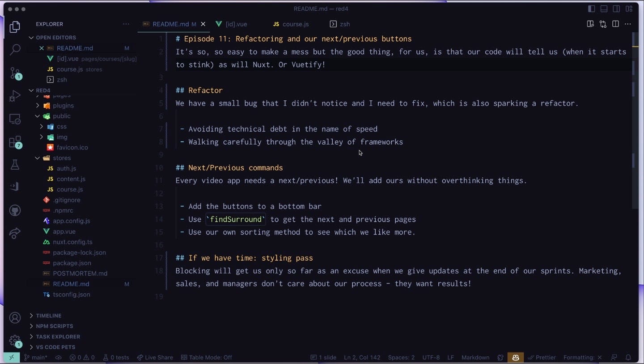Click the GitHub Copilot icon in status bar
The height and width of the screenshot is (364, 644).
(515, 357)
